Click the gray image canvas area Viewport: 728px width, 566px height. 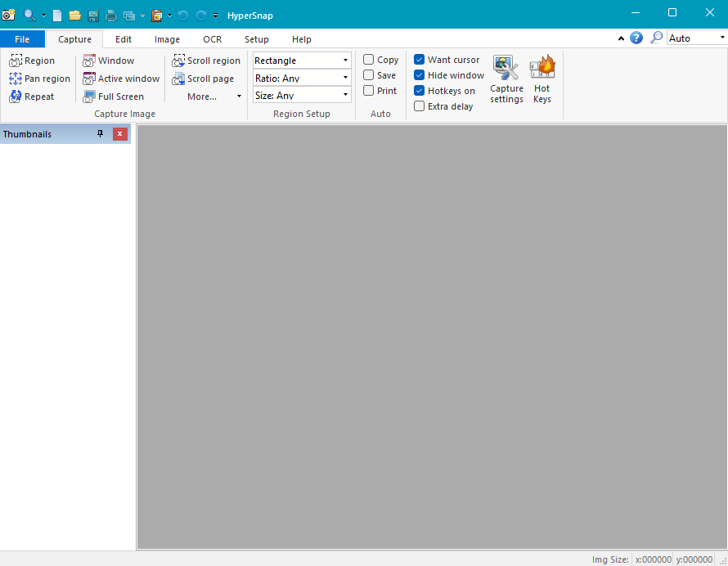coord(432,337)
